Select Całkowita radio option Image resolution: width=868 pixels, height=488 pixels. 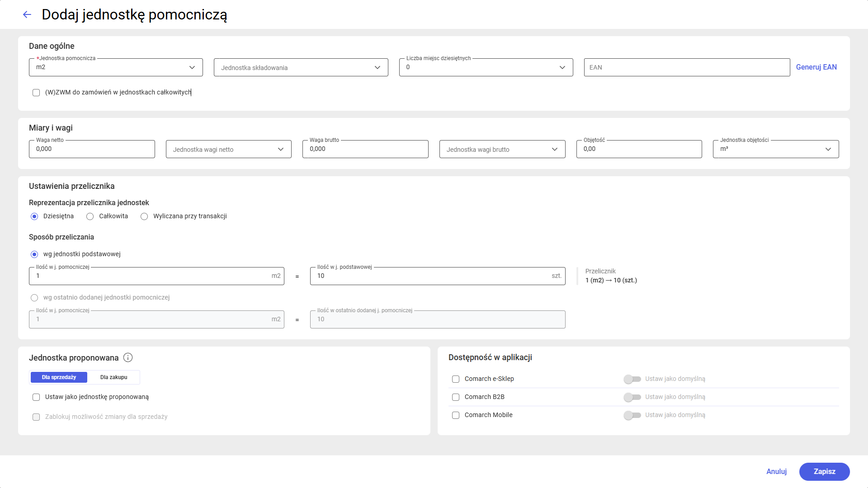[90, 216]
